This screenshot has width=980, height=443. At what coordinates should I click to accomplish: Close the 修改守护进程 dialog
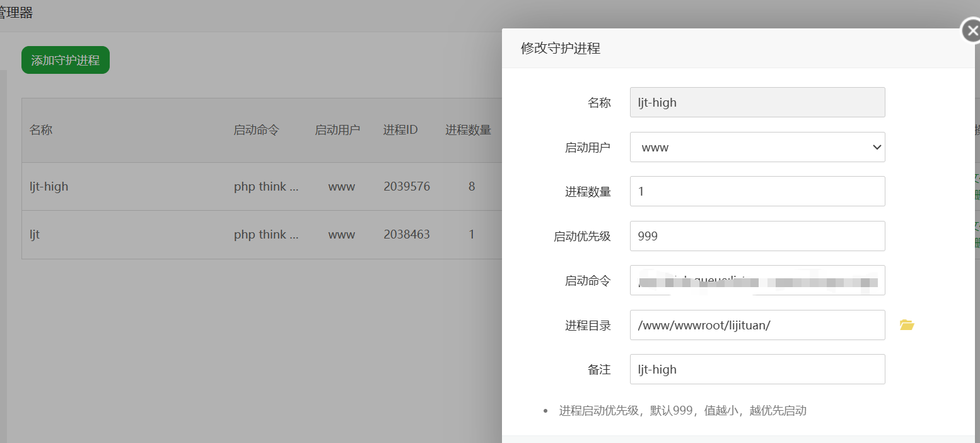coord(971,31)
